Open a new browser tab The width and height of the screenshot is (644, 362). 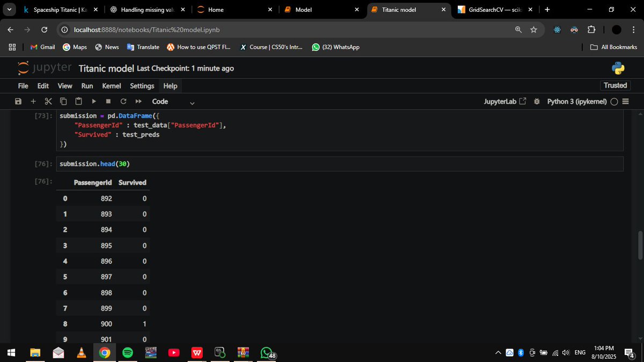547,10
